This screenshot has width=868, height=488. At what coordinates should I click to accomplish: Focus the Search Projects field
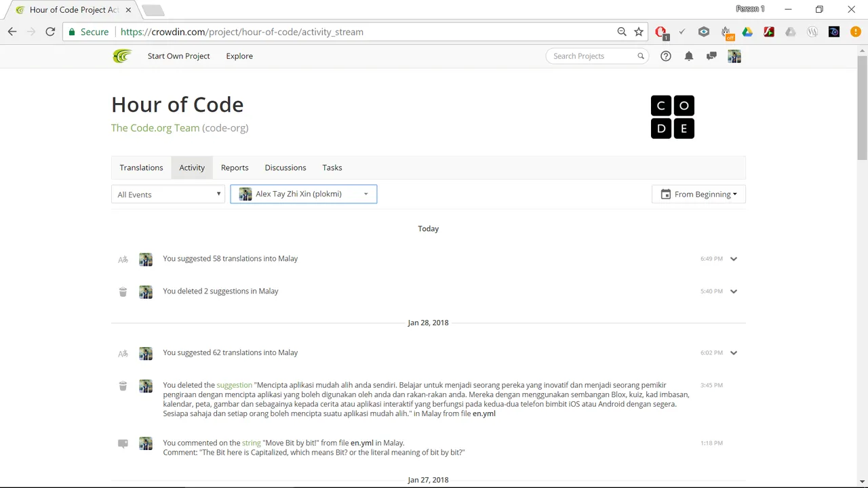[x=597, y=56]
